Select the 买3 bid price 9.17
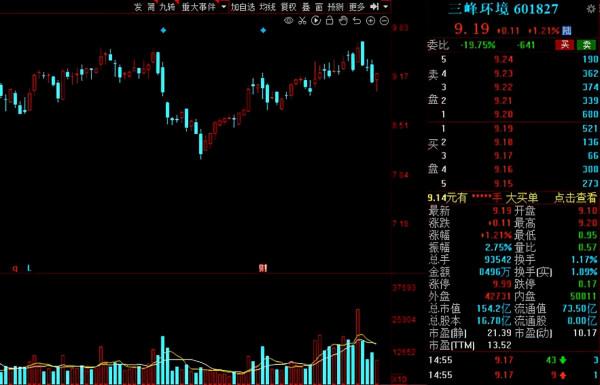 click(x=503, y=156)
